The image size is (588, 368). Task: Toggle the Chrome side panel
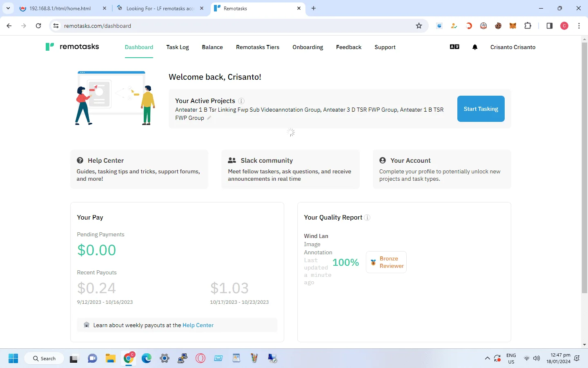pyautogui.click(x=550, y=26)
